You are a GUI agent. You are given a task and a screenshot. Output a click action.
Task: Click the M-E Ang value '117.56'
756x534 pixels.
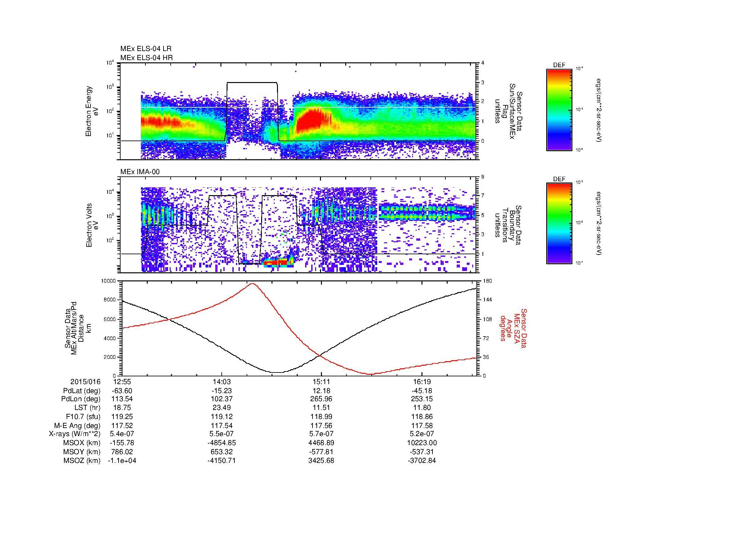(322, 426)
